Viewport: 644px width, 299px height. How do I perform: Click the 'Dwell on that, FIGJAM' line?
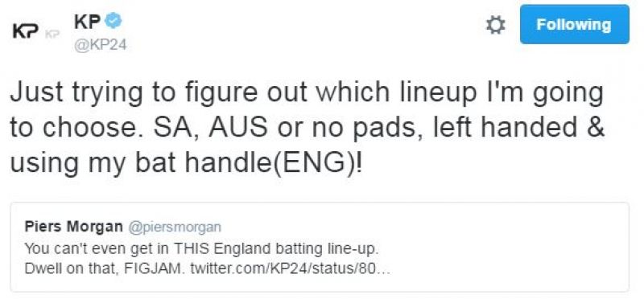(x=105, y=270)
